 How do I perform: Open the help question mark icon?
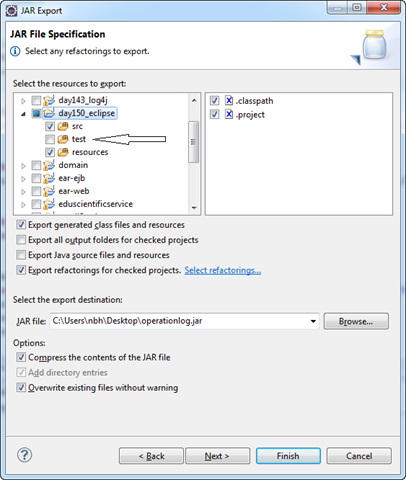pyautogui.click(x=25, y=455)
